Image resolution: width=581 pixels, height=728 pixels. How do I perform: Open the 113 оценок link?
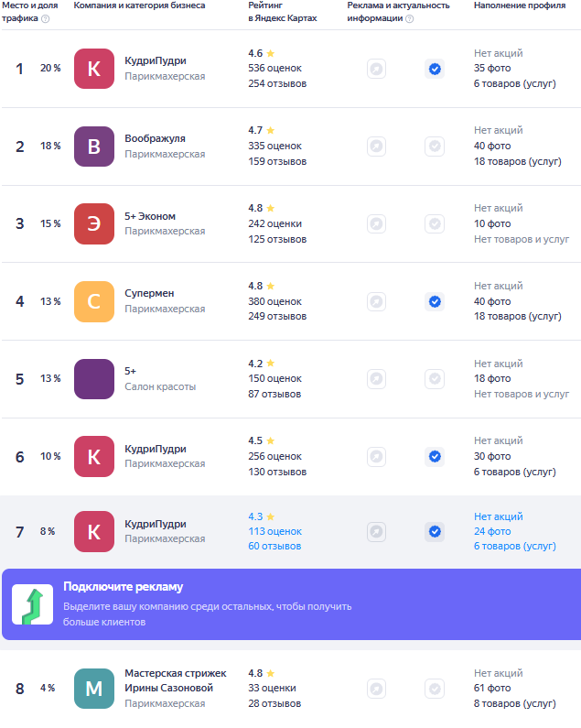tap(274, 531)
